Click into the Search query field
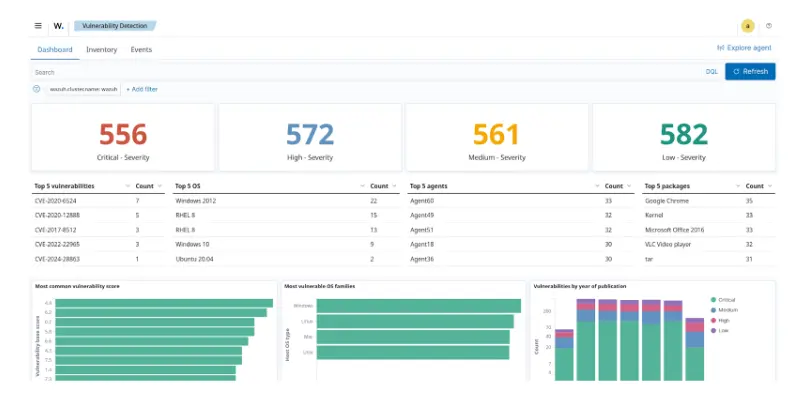Viewport: 798px width, 395px height. point(366,72)
